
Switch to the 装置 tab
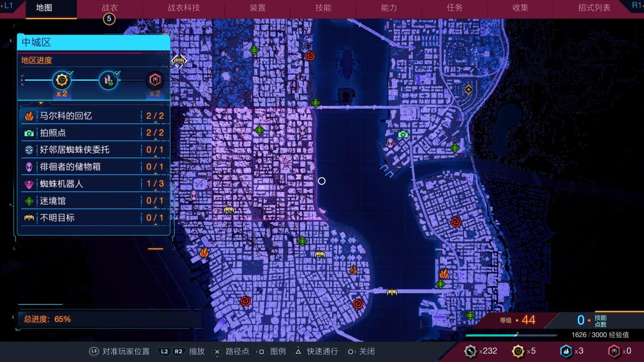pyautogui.click(x=258, y=8)
